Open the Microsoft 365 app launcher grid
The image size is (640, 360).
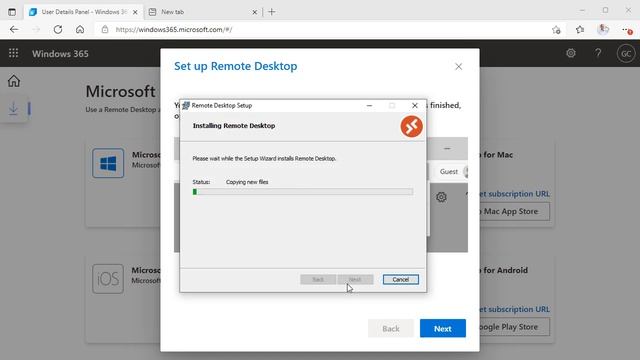pyautogui.click(x=13, y=53)
